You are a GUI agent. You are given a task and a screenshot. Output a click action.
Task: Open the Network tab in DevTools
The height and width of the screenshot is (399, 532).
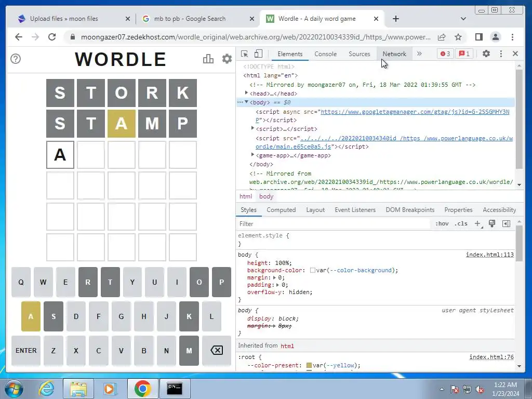click(394, 54)
